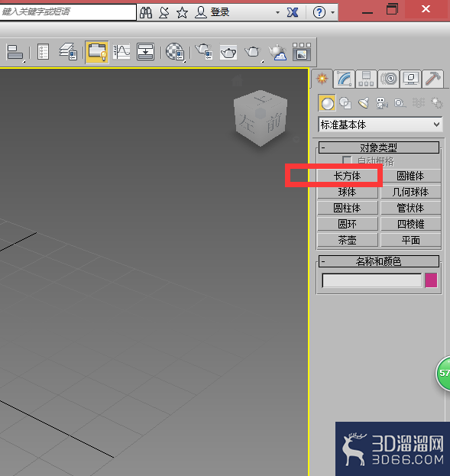Open the Autodesk Exchange X icon
The height and width of the screenshot is (476, 450).
[x=293, y=12]
